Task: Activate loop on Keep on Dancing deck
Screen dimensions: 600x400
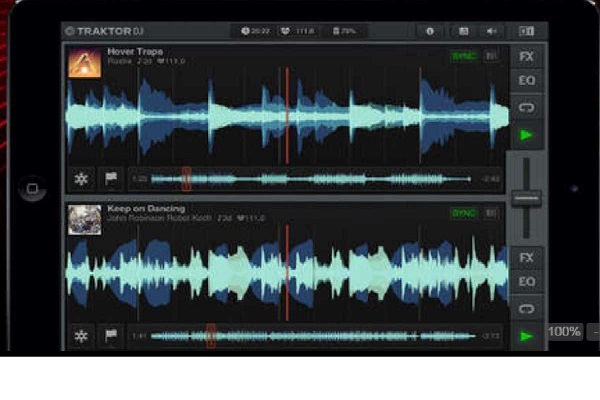Action: pyautogui.click(x=527, y=309)
